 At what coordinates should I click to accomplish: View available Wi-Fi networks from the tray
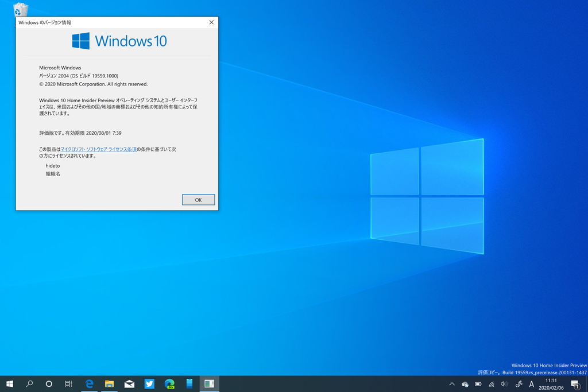(x=492, y=385)
